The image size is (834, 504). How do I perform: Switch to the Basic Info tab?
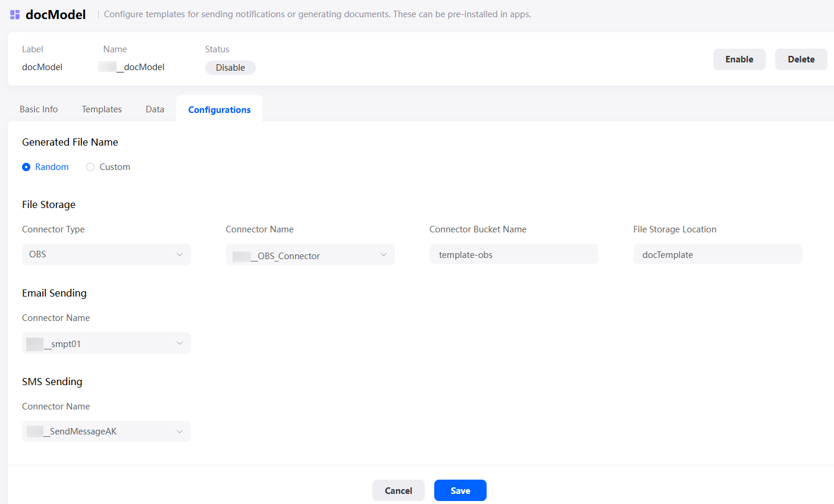[x=39, y=109]
